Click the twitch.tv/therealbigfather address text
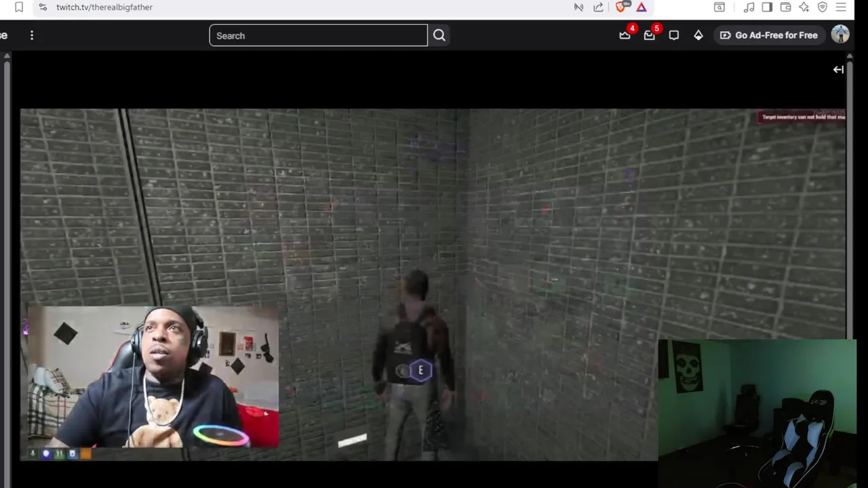The height and width of the screenshot is (488, 868). (x=104, y=7)
